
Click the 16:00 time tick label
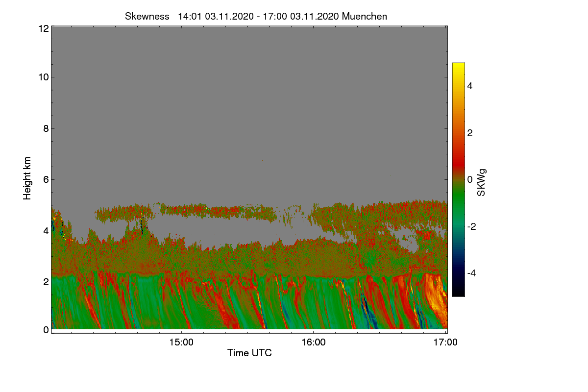pyautogui.click(x=314, y=343)
